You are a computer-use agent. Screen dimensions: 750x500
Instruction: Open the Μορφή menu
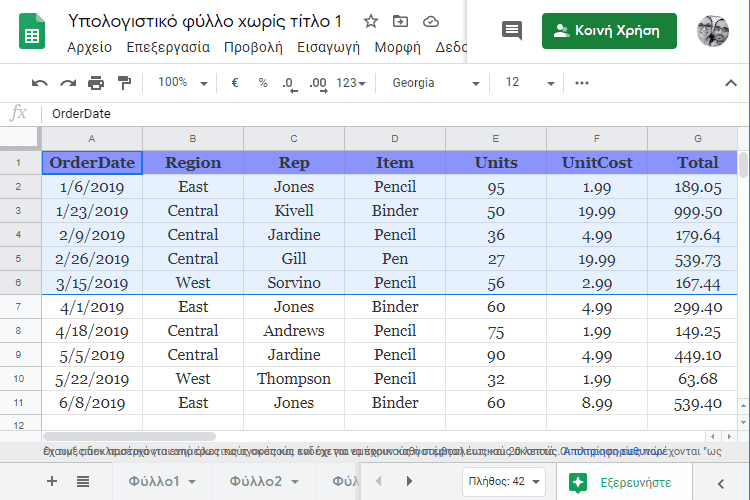tap(397, 47)
